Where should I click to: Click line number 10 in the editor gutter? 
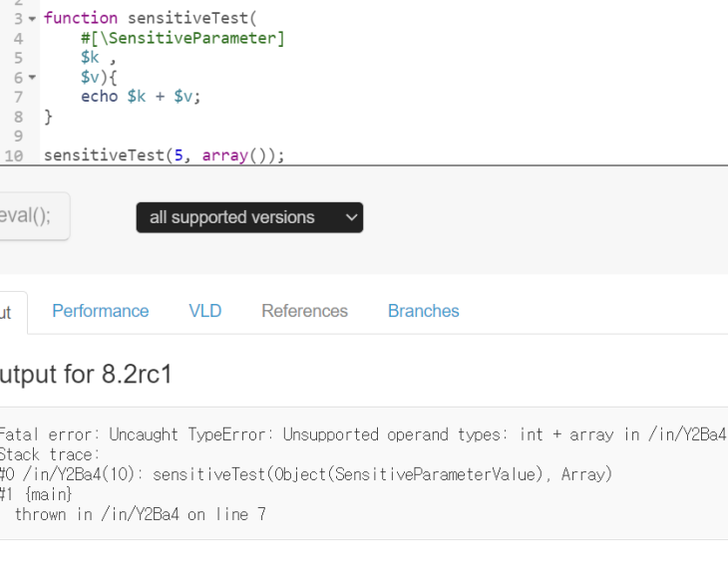tap(14, 155)
